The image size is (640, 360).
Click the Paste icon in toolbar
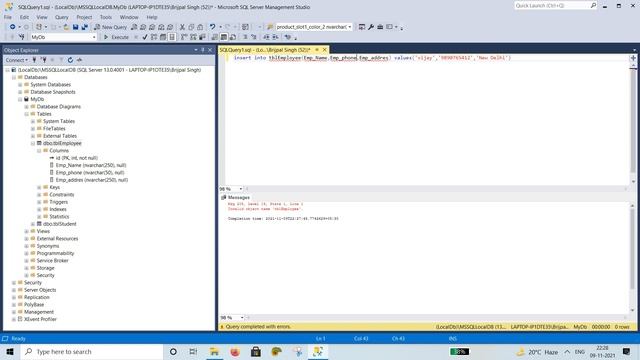point(200,27)
